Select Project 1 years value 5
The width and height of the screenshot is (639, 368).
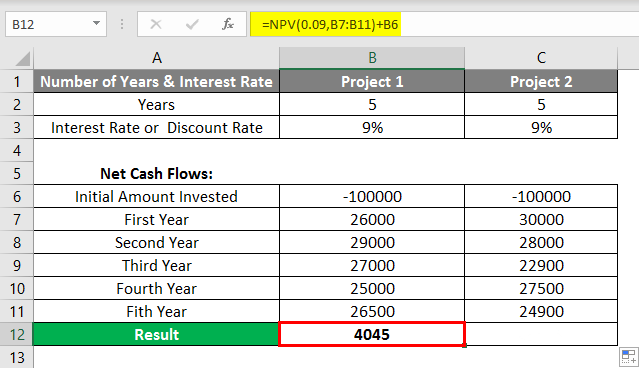(372, 105)
